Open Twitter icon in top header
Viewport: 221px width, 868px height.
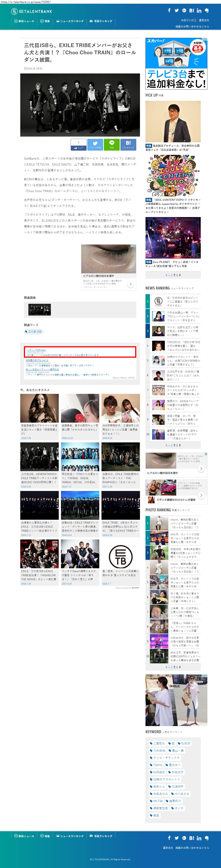(177, 11)
